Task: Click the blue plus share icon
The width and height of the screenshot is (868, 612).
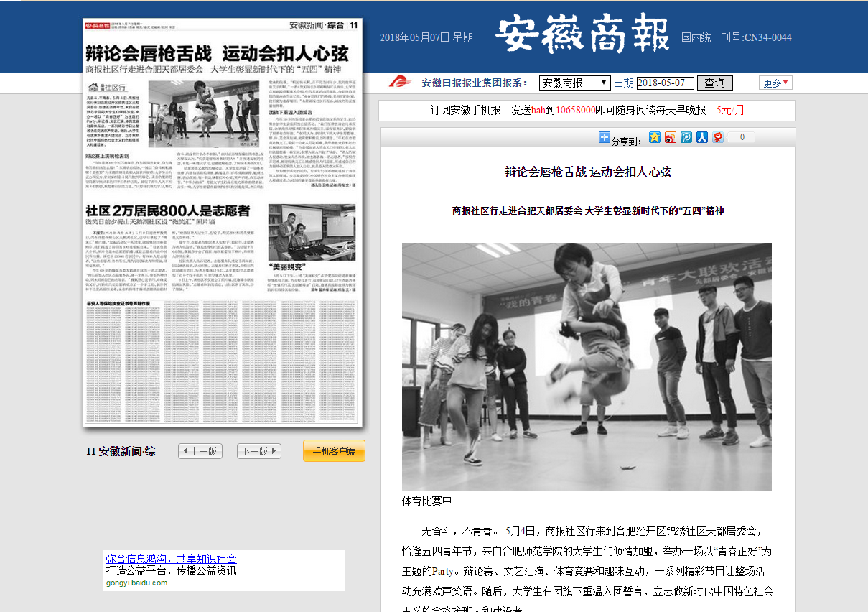Action: [x=604, y=138]
